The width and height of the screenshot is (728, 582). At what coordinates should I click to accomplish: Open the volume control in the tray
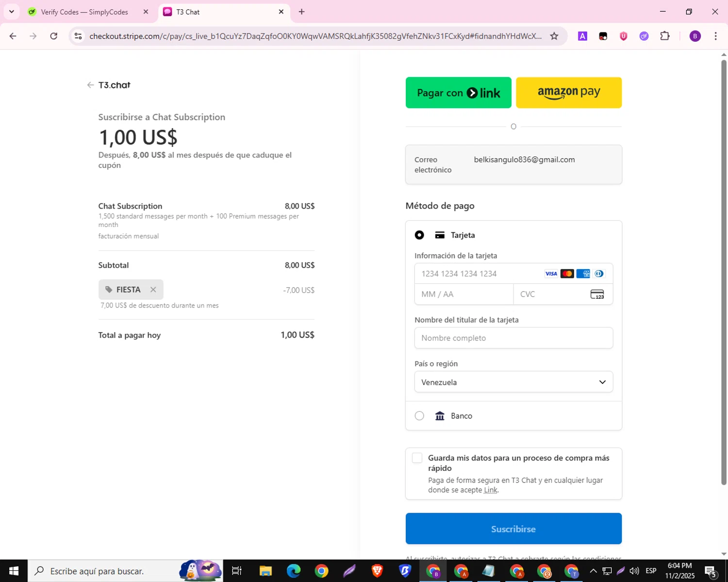pyautogui.click(x=634, y=571)
